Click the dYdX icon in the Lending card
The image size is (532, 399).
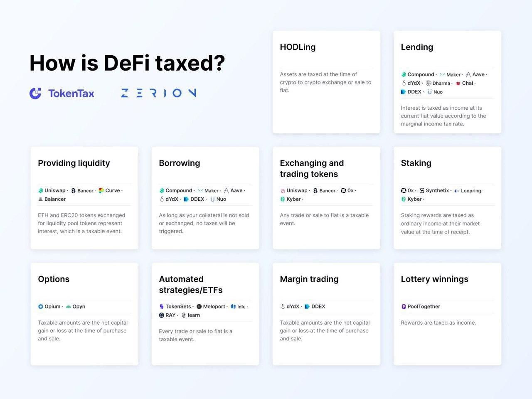(404, 83)
